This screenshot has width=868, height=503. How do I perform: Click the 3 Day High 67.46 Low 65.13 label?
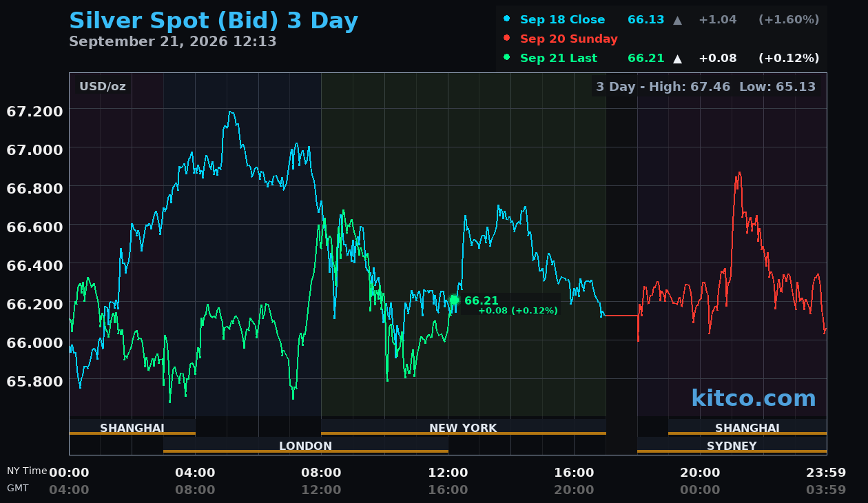point(706,87)
